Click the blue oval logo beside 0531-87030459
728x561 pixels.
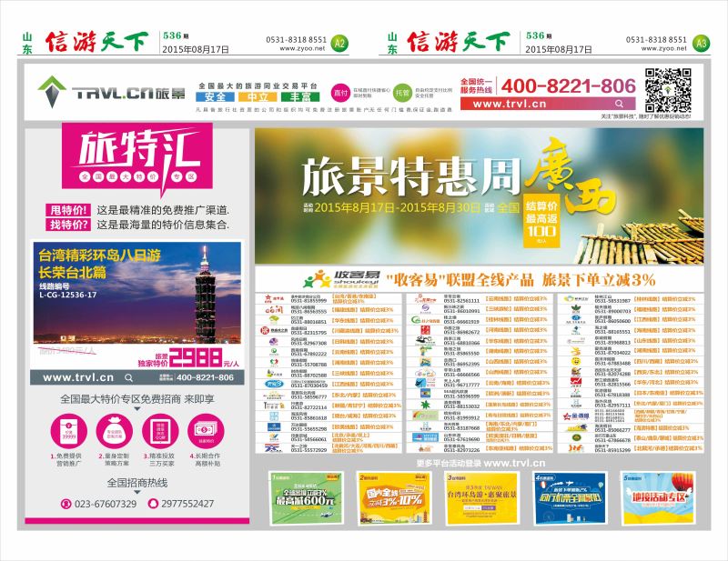coord(274,384)
